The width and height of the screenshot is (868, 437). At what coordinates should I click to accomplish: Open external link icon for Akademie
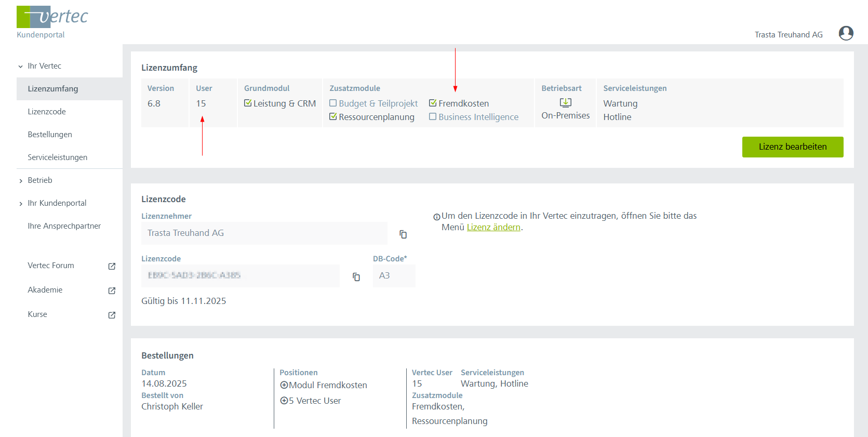coord(112,290)
